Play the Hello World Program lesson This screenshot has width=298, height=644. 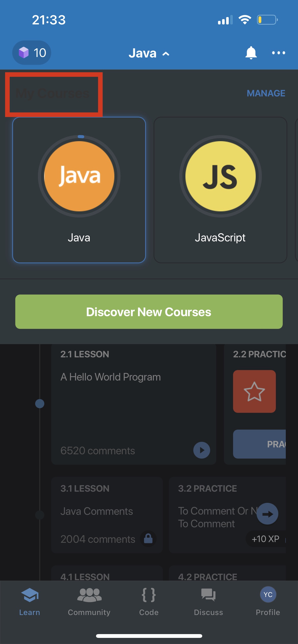(202, 450)
